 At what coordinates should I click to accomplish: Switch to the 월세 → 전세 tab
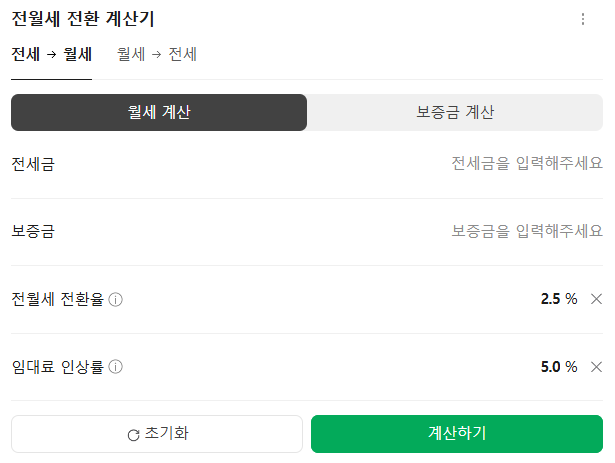[157, 55]
